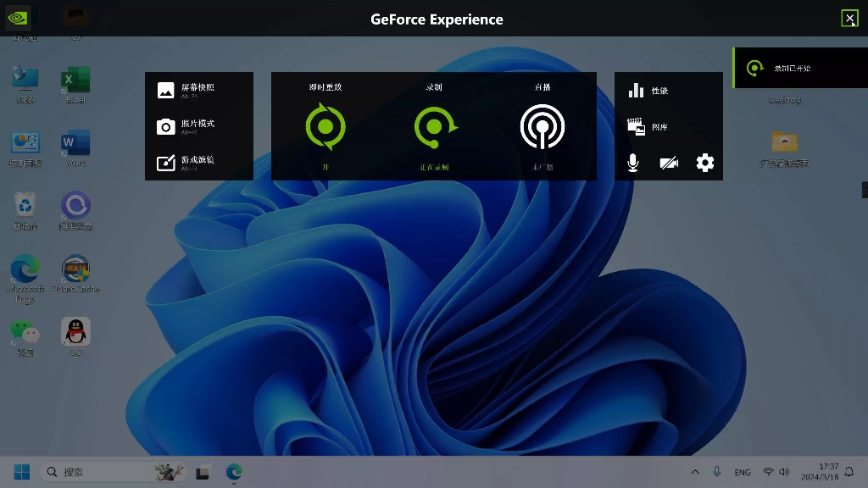Open the Windows Start menu
This screenshot has width=868, height=488.
coord(22,472)
